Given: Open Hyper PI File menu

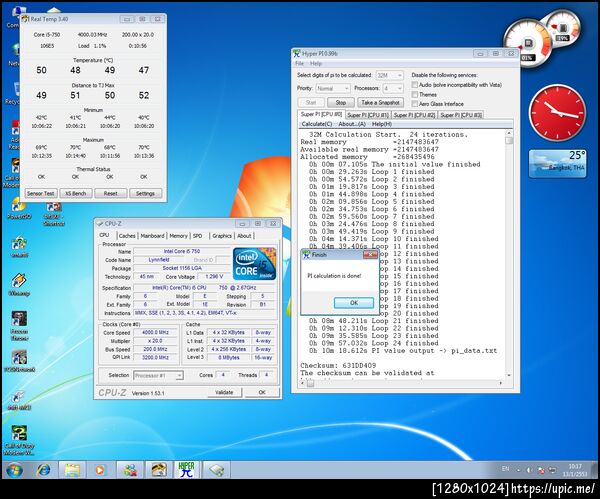Looking at the screenshot, I should pos(300,64).
